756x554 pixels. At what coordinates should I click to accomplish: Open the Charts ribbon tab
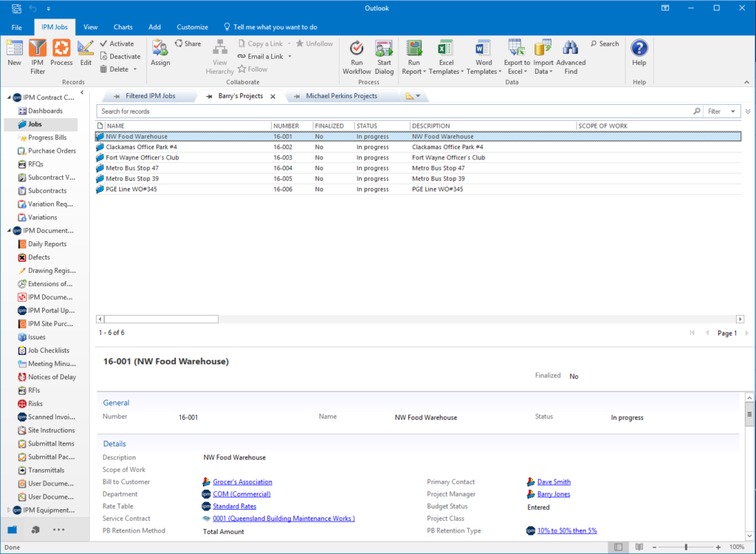(x=123, y=27)
